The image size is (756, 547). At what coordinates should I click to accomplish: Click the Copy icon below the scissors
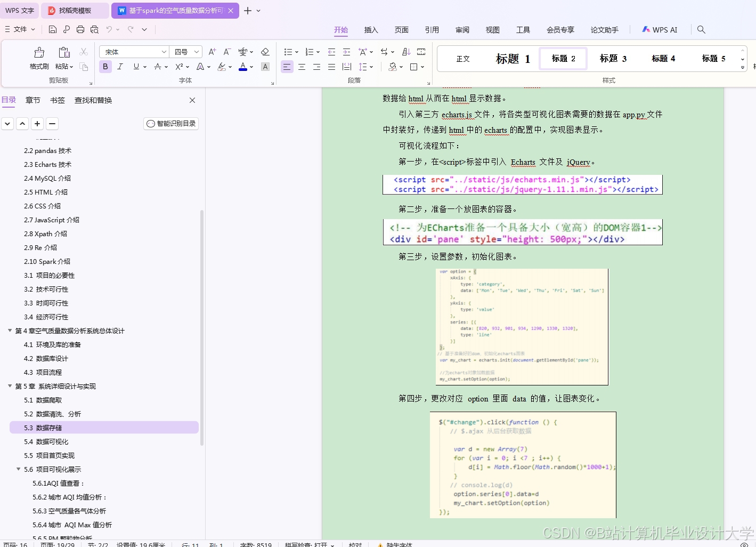point(84,67)
